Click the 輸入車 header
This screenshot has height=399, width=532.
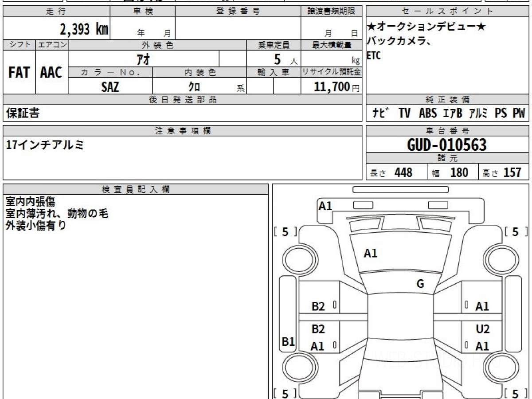(274, 72)
